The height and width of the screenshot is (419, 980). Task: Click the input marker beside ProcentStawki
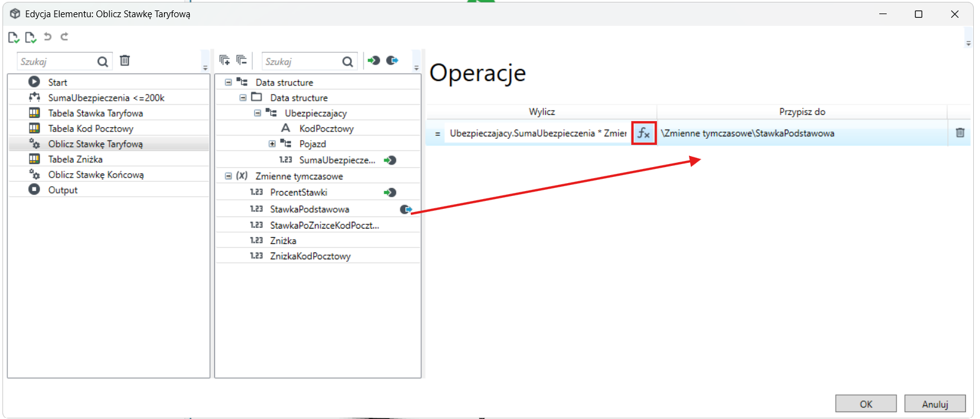[x=390, y=192]
